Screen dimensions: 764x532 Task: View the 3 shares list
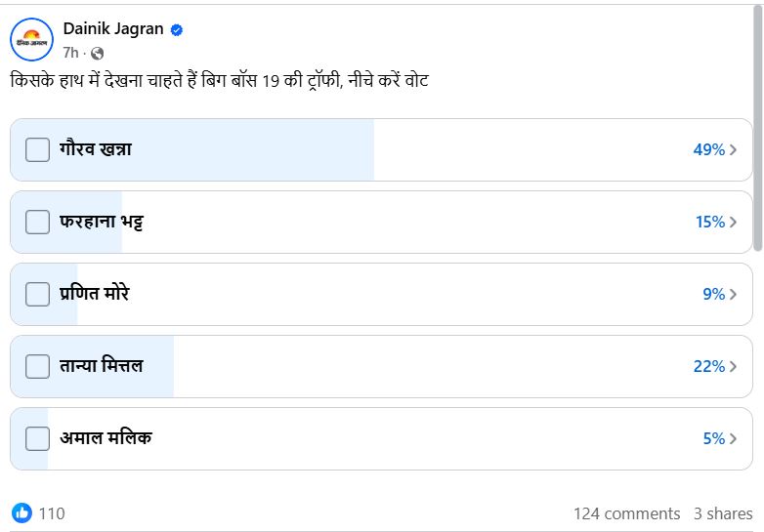[x=723, y=513]
